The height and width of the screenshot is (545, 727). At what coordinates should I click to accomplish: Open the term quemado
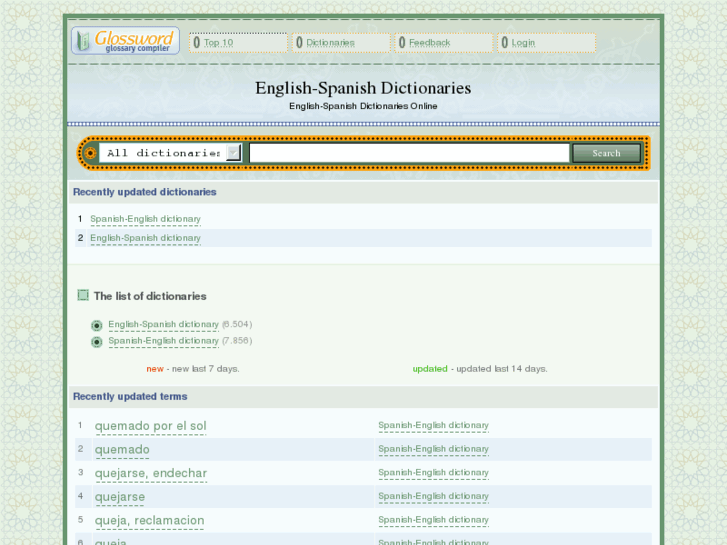(122, 450)
